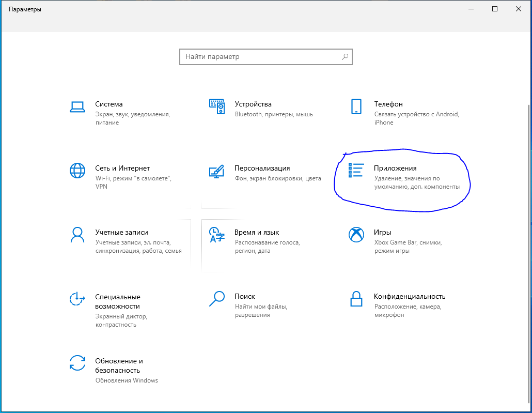This screenshot has width=532, height=413.
Task: Click the Телефон phone icon
Action: [x=356, y=106]
